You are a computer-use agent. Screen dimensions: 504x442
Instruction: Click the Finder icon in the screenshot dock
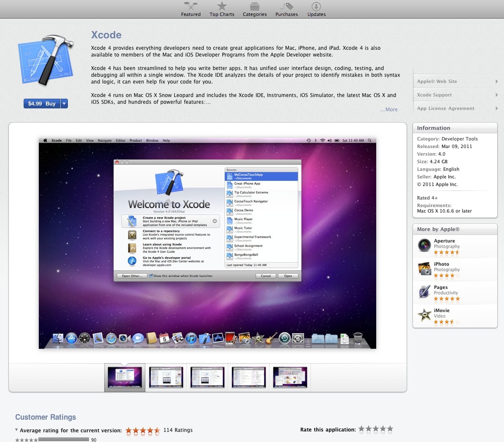[x=58, y=338]
